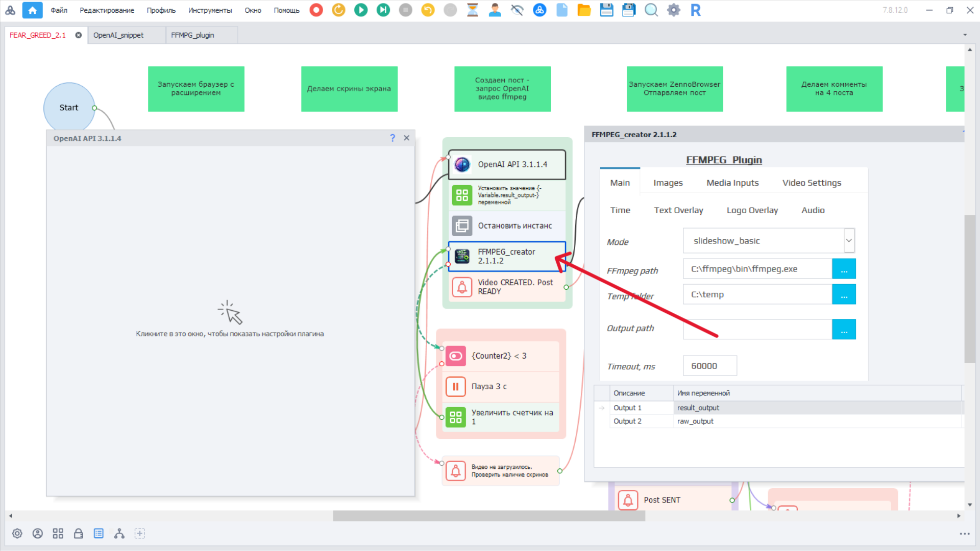Open the tab list dropdown arrow
980x551 pixels.
pyautogui.click(x=965, y=35)
